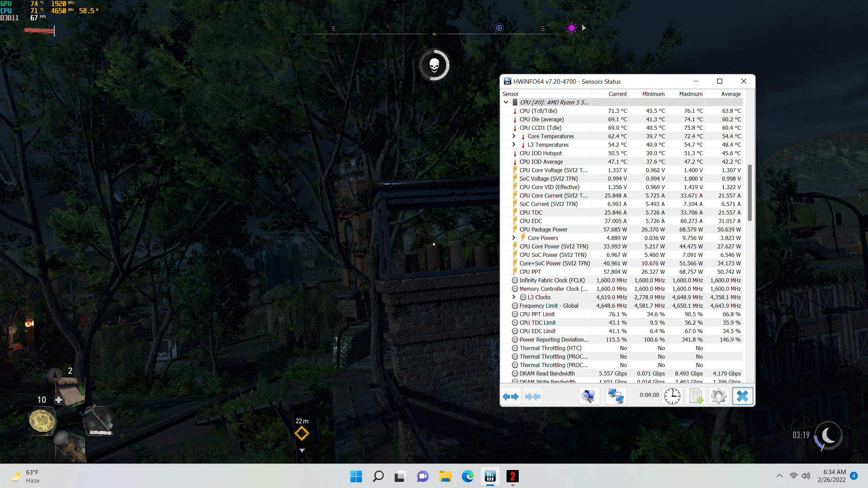
Task: Select the CPU Core VID (Effective) row
Action: pos(622,187)
